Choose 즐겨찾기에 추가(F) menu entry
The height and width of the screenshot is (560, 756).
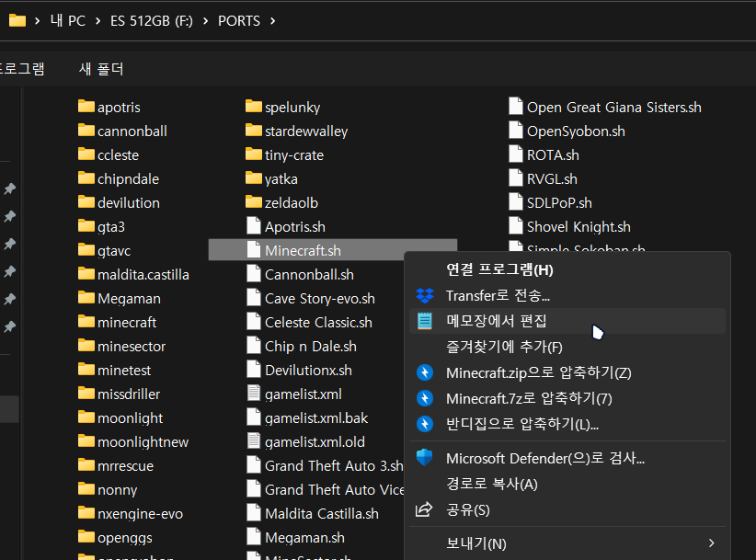[x=567, y=347]
